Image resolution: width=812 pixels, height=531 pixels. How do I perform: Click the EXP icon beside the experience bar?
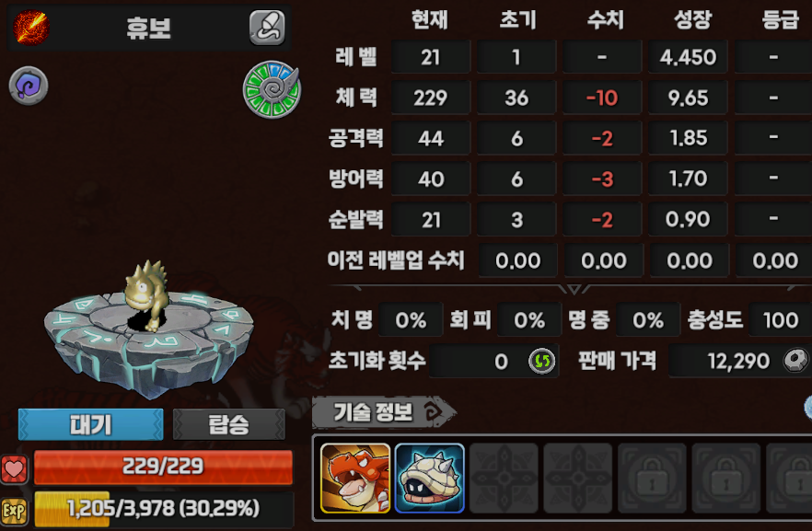(x=14, y=512)
